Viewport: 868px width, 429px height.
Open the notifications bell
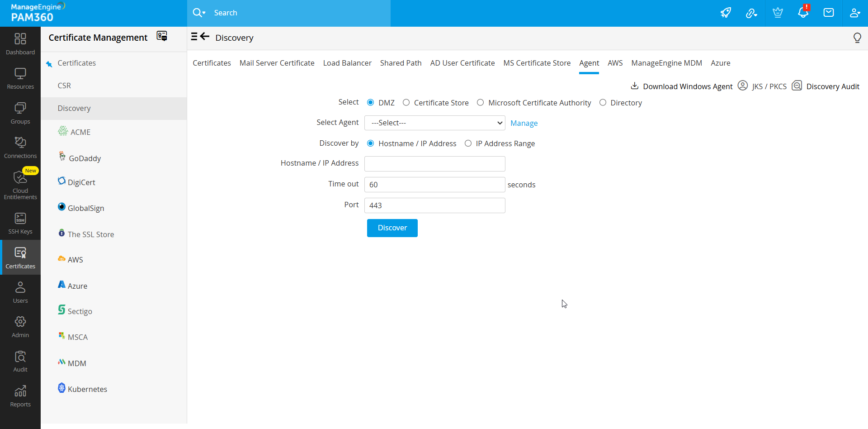click(803, 12)
